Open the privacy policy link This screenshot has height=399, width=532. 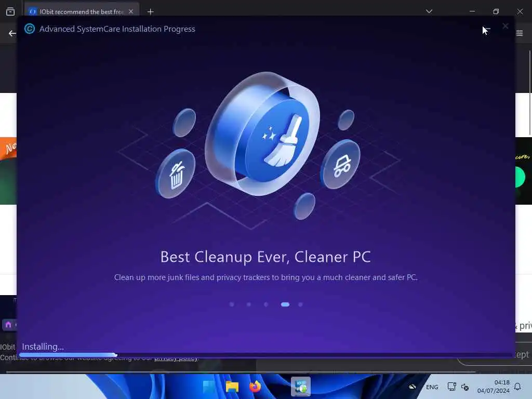176,358
